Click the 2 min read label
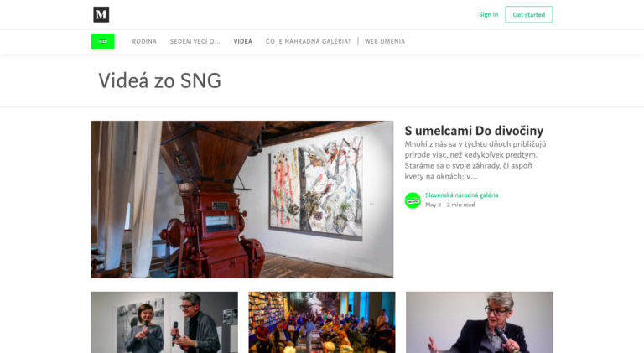 [x=461, y=205]
